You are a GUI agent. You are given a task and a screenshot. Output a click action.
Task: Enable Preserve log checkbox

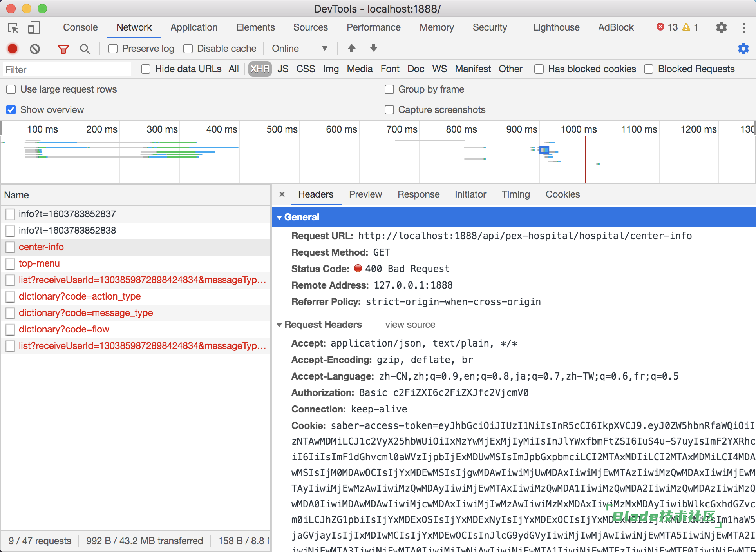coord(113,49)
